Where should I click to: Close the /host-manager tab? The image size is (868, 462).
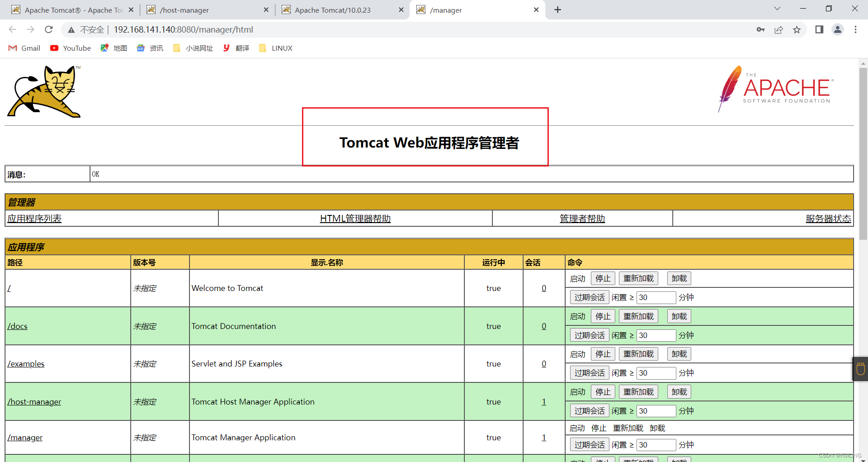pyautogui.click(x=266, y=10)
